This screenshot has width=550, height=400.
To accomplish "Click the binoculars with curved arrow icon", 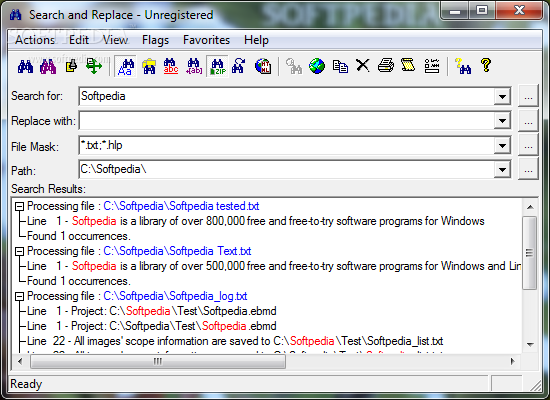I will tap(239, 66).
